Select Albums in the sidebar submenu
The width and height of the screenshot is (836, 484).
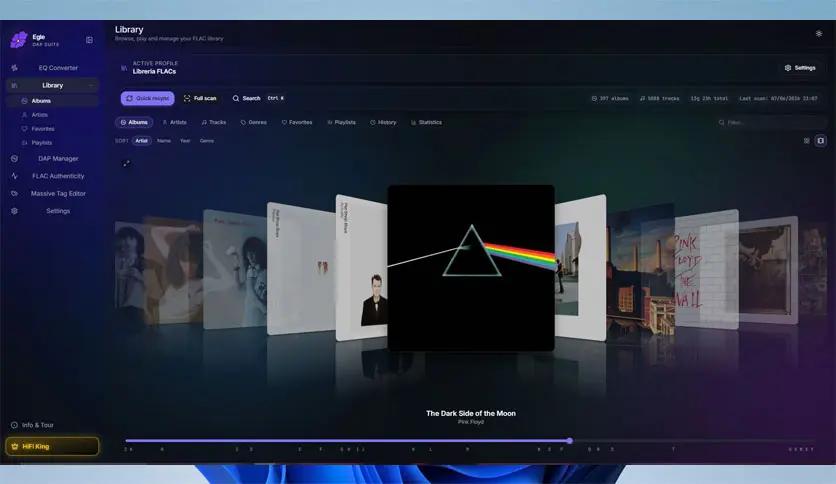[52, 101]
